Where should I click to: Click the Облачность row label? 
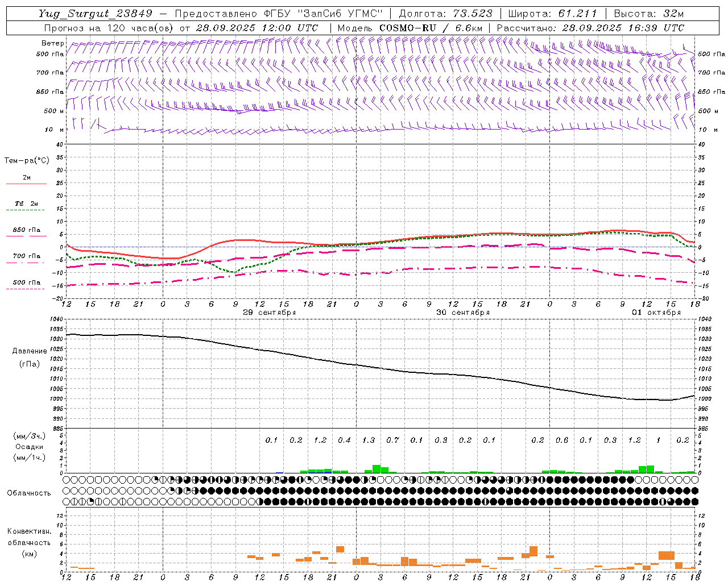[29, 493]
